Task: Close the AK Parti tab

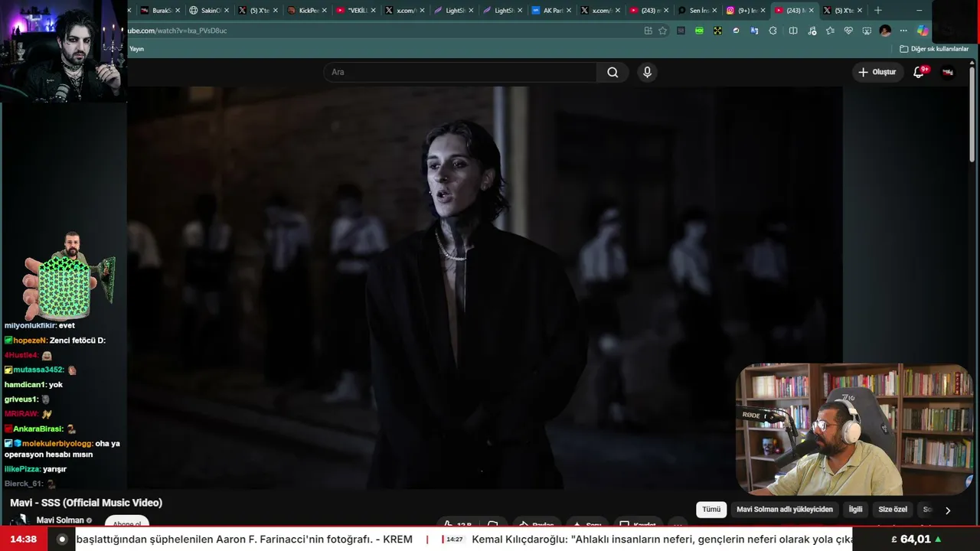Action: 569,11
